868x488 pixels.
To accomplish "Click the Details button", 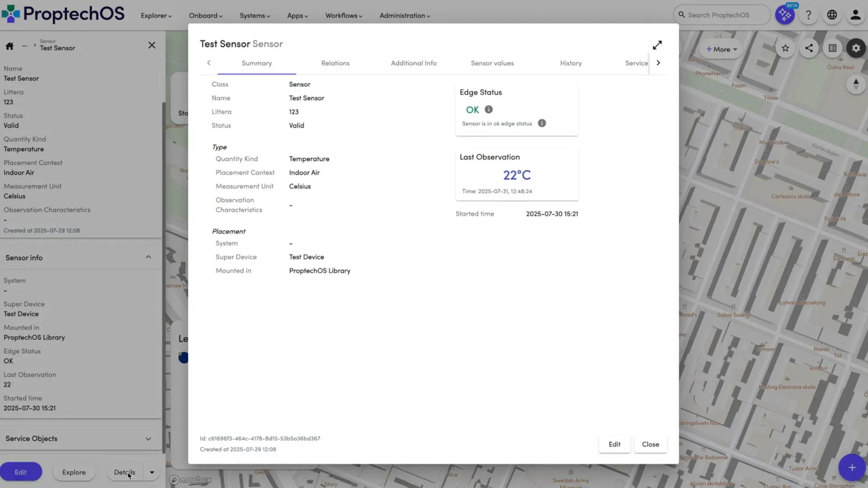I will pos(124,472).
